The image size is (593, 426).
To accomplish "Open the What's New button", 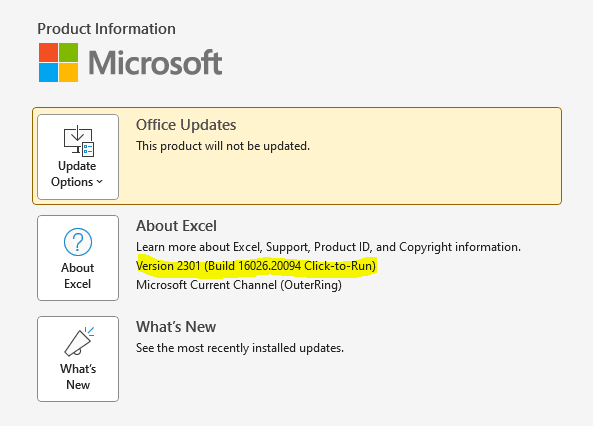I will click(78, 359).
